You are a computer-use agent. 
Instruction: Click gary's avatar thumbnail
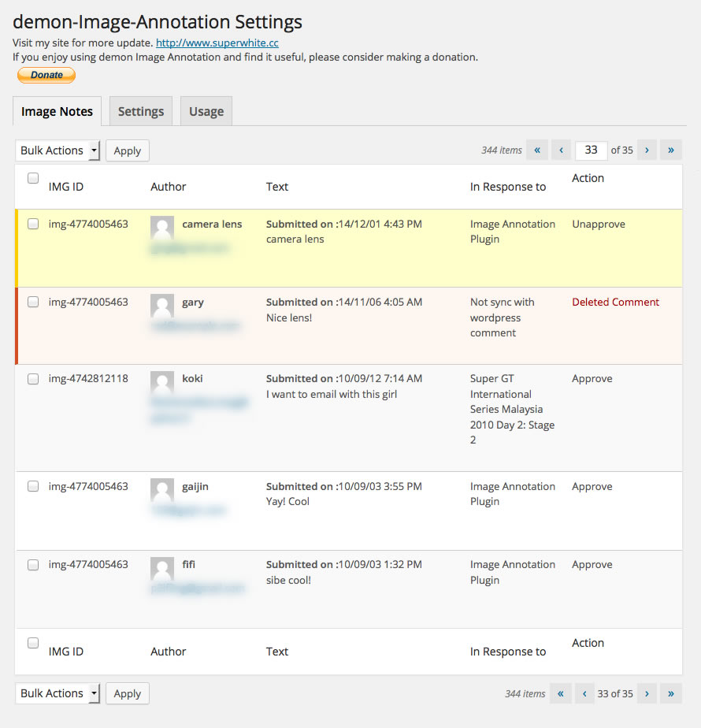[162, 306]
